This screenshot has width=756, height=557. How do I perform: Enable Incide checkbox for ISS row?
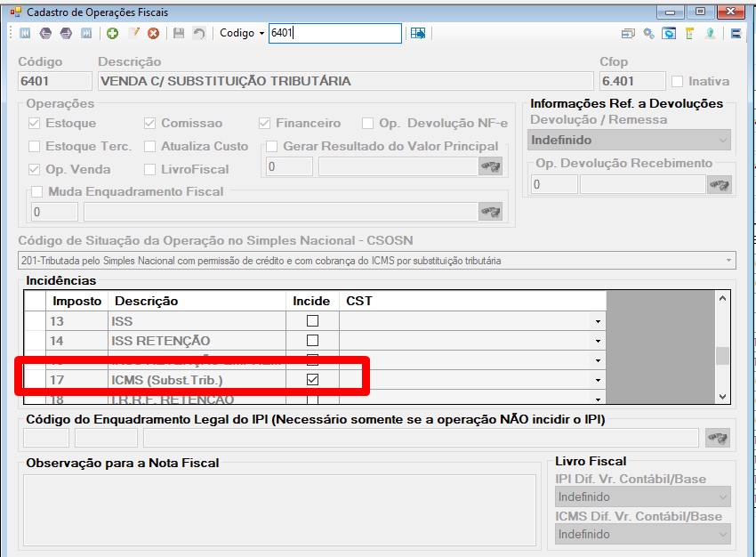click(312, 320)
